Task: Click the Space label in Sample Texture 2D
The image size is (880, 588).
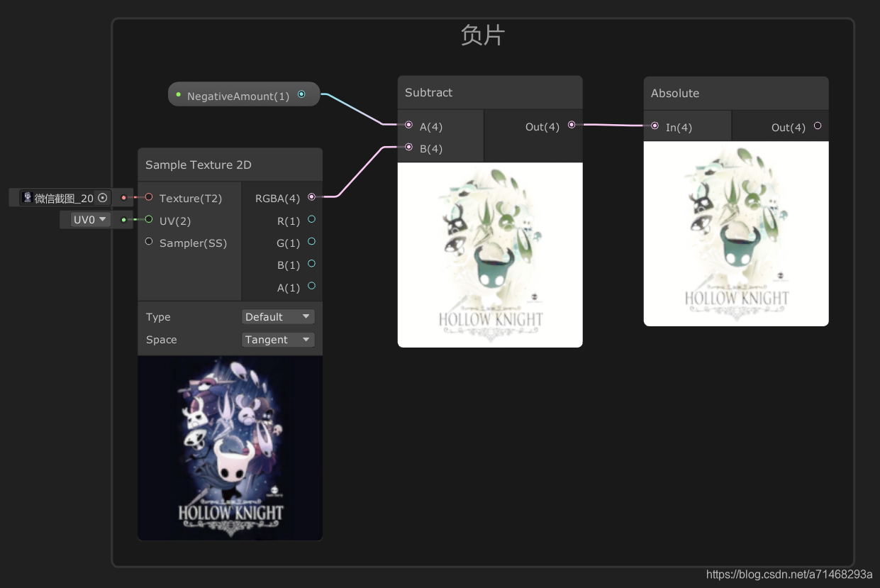Action: point(161,340)
